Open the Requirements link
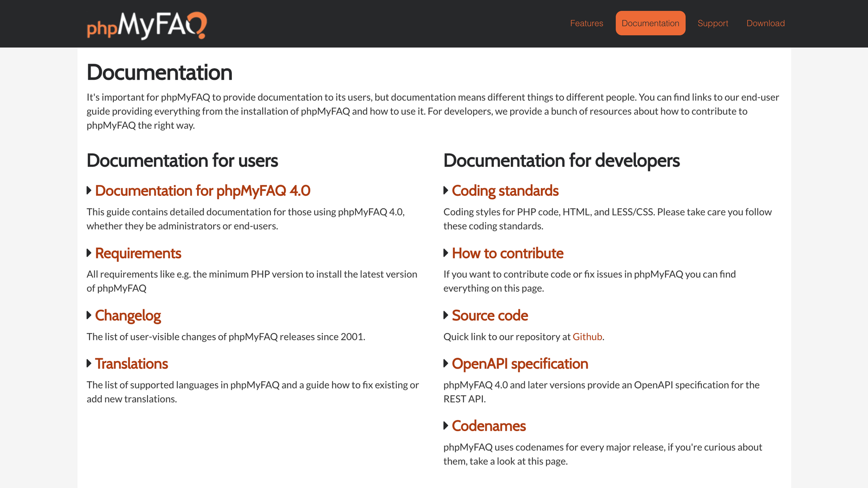 pos(138,254)
